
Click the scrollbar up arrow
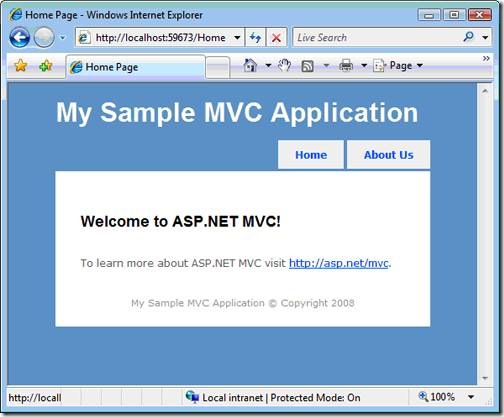pos(485,91)
